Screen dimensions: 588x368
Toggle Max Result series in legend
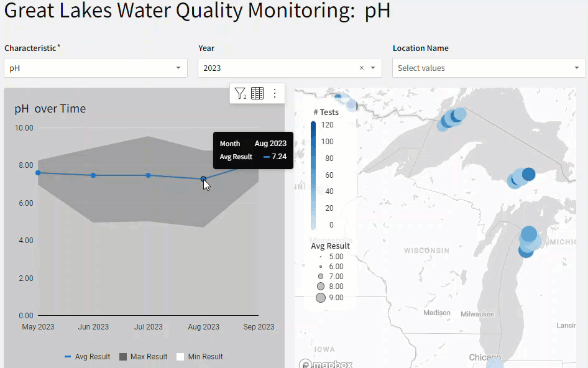[x=143, y=357]
